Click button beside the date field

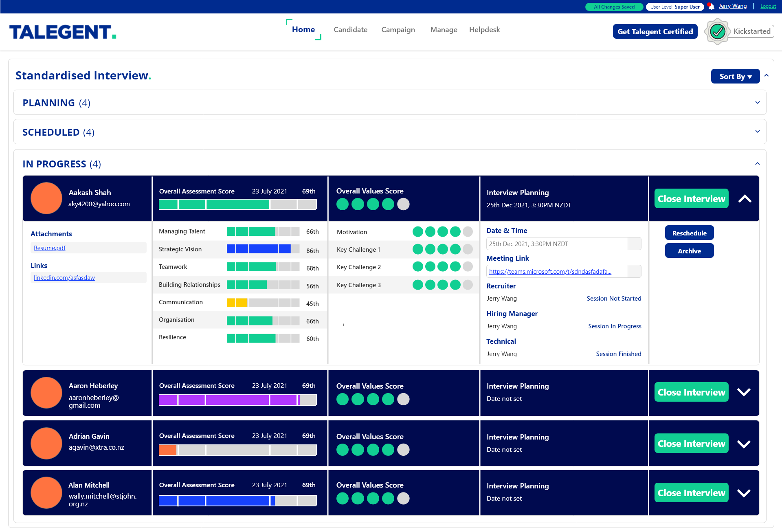(635, 244)
